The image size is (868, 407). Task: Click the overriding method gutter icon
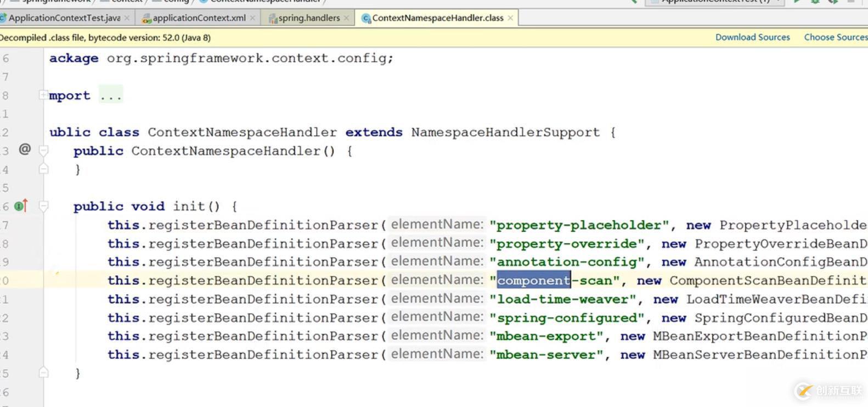tap(21, 206)
